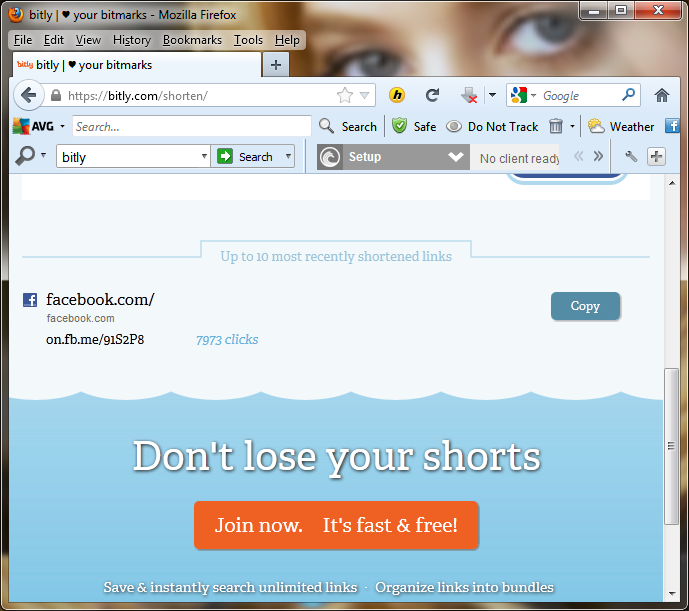Open Google search engine selector

[523, 95]
